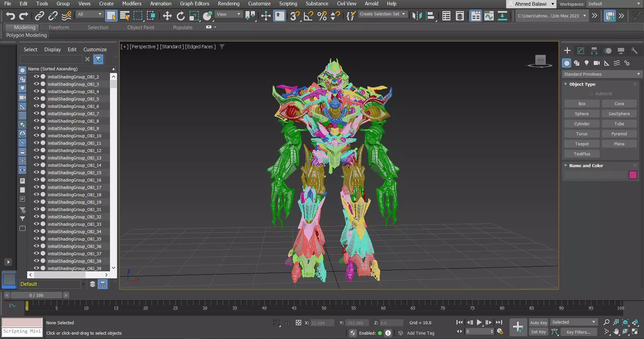Hide initialShadingGroup_OBJ_10 using eye icon
Screen dimensions: 644x339
[x=37, y=135]
